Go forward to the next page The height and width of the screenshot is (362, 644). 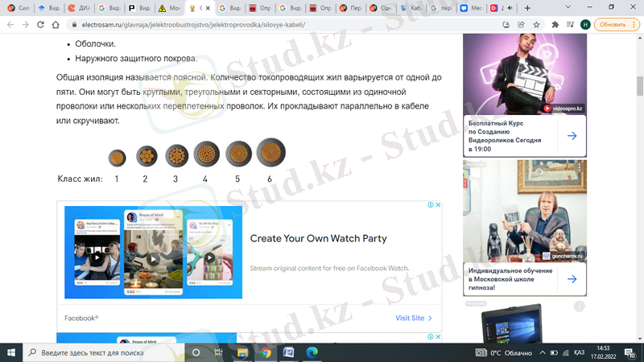coord(26,25)
